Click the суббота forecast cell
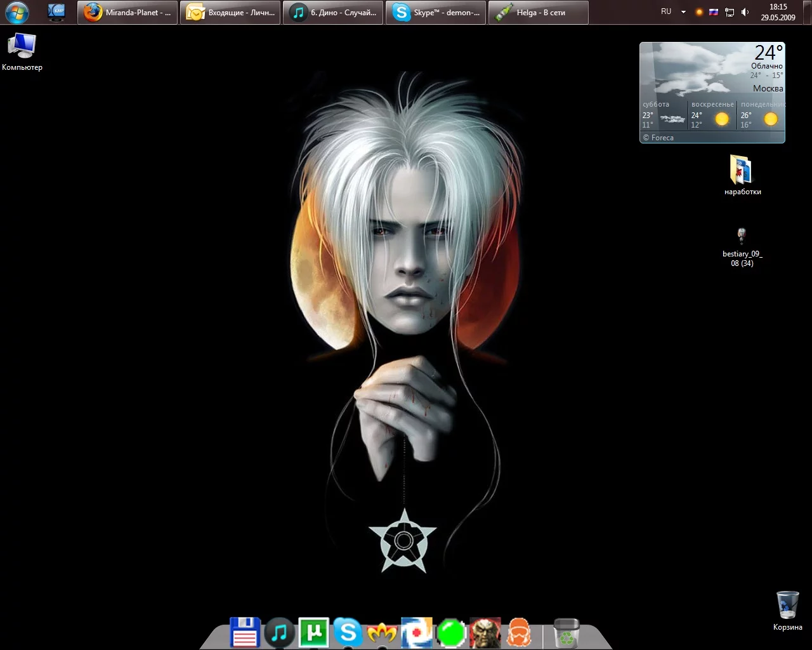The image size is (812, 650). pyautogui.click(x=664, y=114)
